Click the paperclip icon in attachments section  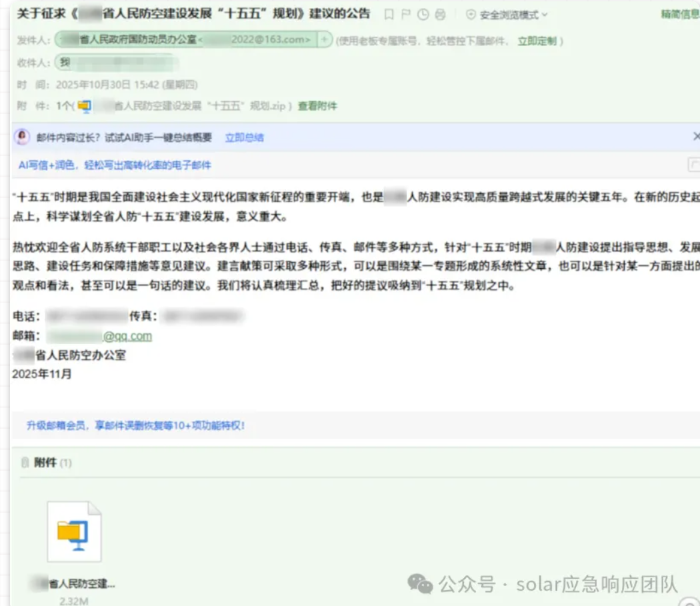25,463
